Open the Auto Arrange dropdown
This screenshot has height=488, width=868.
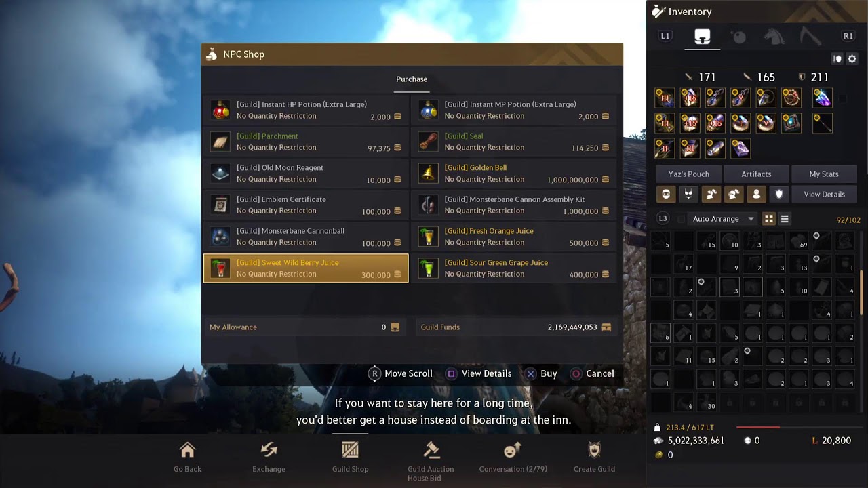tap(723, 219)
